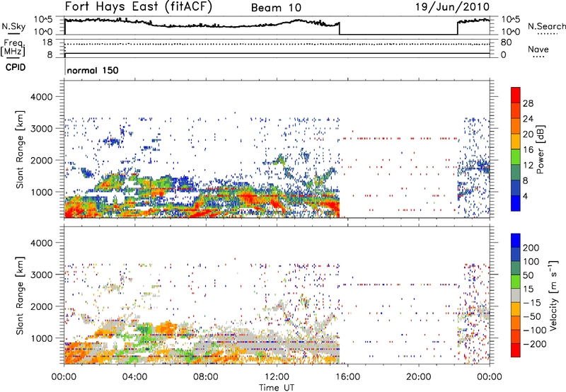Click the "4000" tick on the power panel
Image resolution: width=566 pixels, height=392 pixels.
coord(41,97)
